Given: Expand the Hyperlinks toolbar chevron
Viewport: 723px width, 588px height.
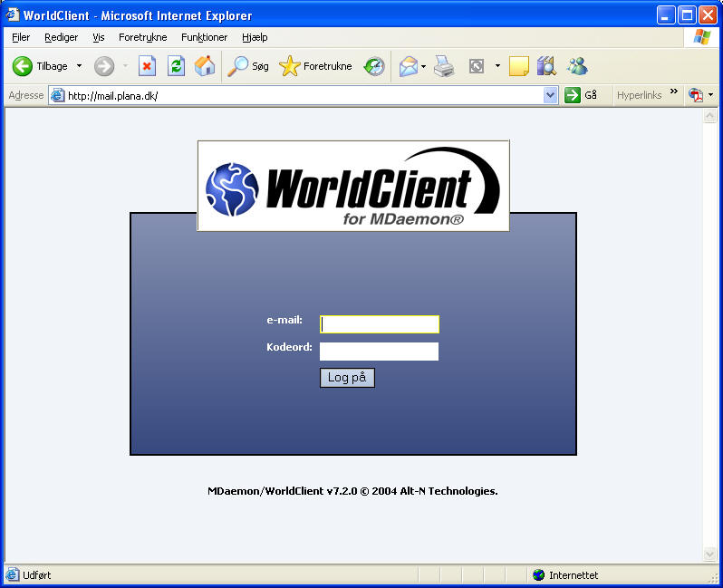Looking at the screenshot, I should [x=674, y=92].
